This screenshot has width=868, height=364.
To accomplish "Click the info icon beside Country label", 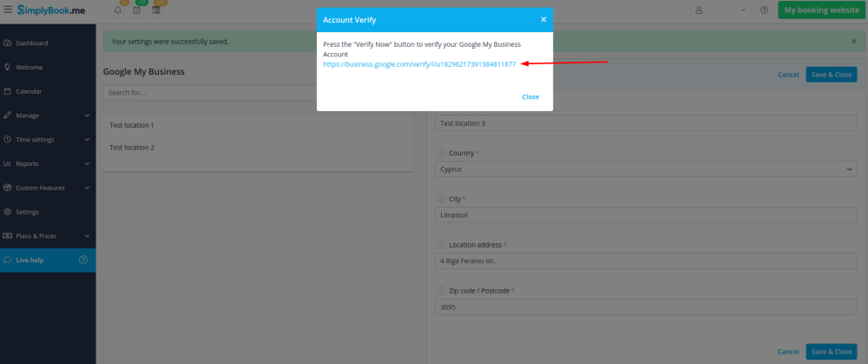I will 441,153.
